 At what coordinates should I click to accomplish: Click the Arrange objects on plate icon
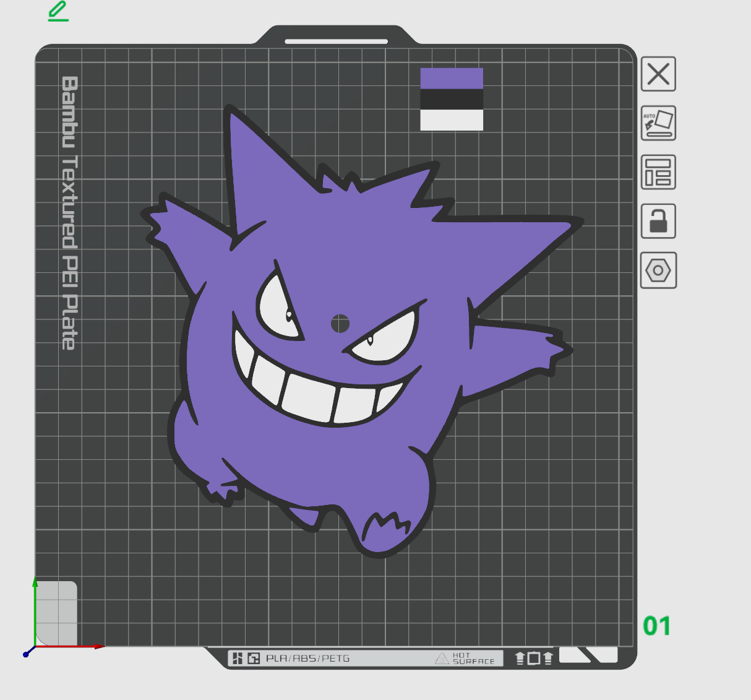658,172
